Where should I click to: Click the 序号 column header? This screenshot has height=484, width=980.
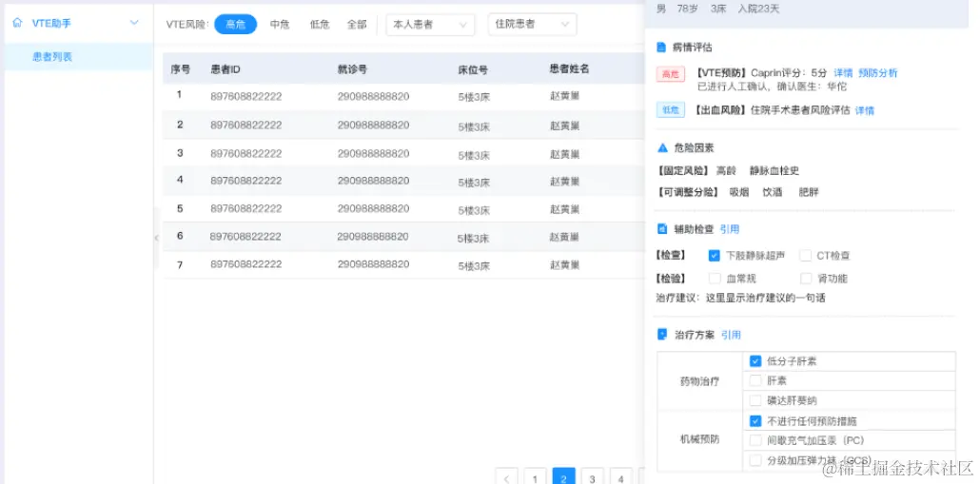click(181, 69)
